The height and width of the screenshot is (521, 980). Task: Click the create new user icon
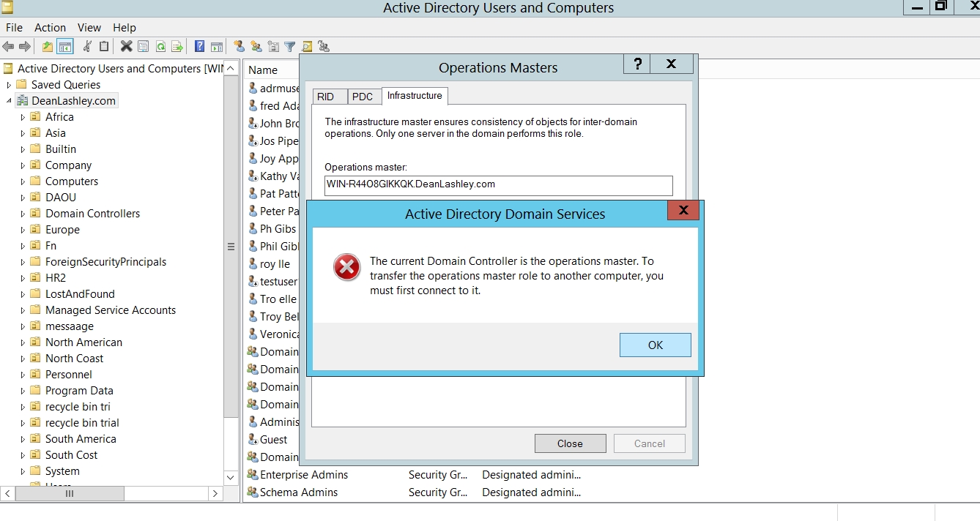[240, 47]
